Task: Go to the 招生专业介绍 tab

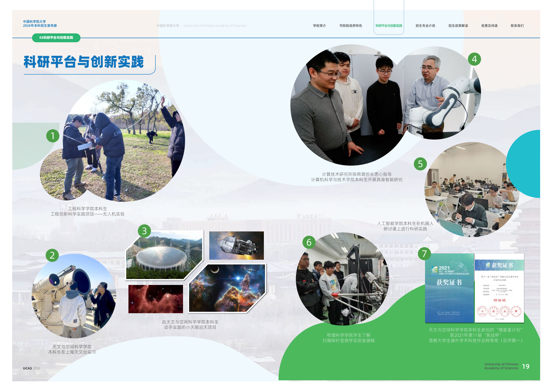Action: pyautogui.click(x=425, y=26)
